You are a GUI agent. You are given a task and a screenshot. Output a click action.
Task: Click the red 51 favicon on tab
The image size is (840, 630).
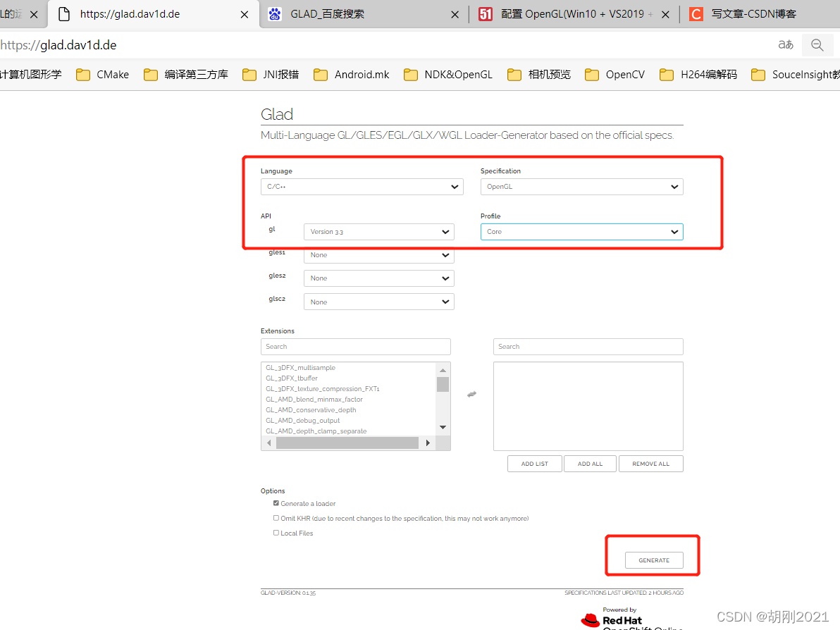(486, 15)
